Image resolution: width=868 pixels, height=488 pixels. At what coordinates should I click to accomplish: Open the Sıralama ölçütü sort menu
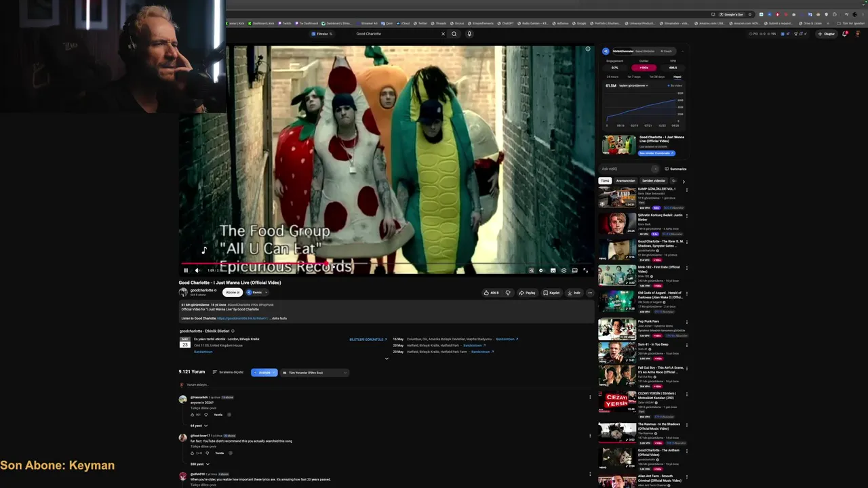coord(228,372)
